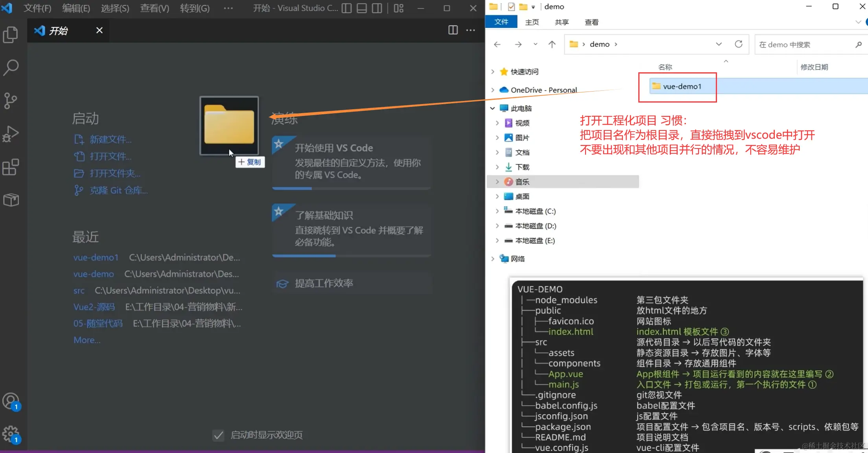Image resolution: width=868 pixels, height=453 pixels.
Task: Switch to 文件 tab in File Explorer
Action: pos(501,22)
